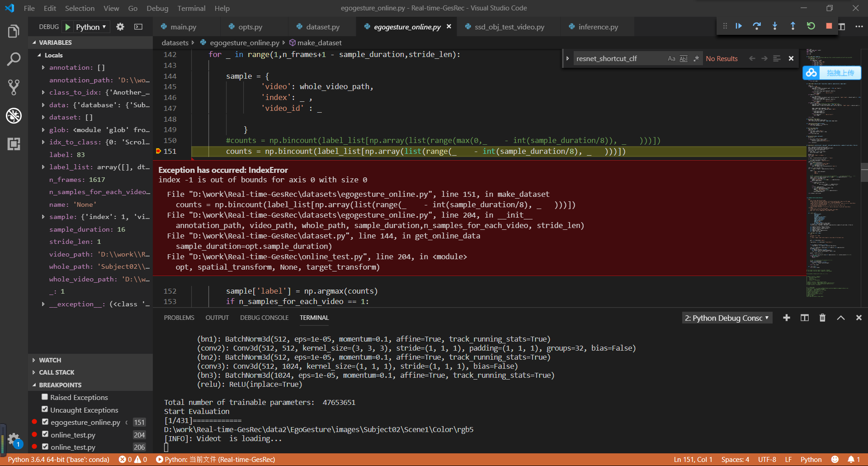Collapse the Locals scope
Viewport: 868px width, 466px height.
53,55
